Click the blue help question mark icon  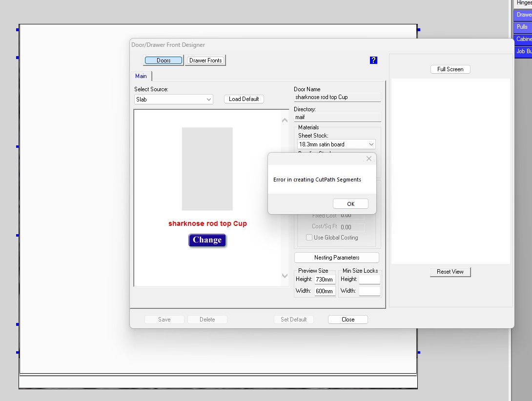(x=373, y=60)
